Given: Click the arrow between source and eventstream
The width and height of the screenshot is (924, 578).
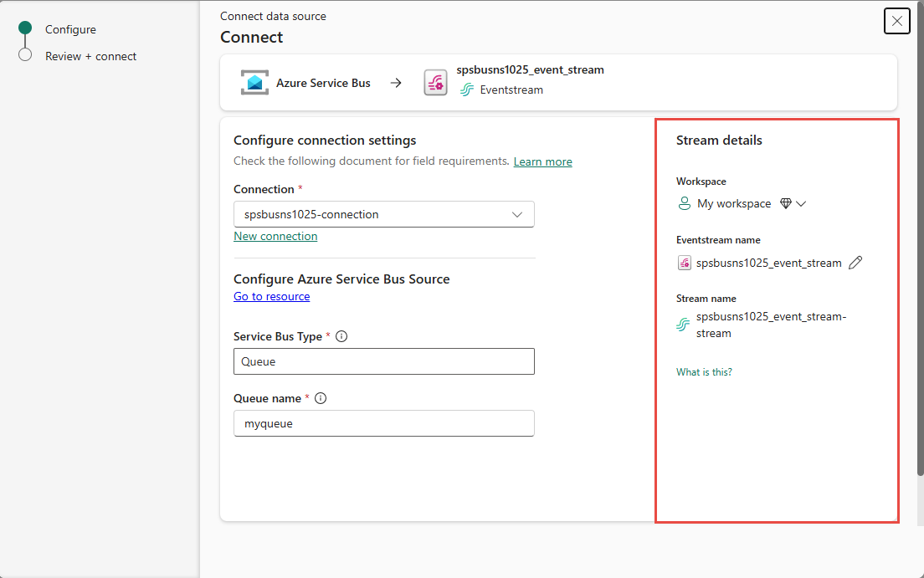Looking at the screenshot, I should [396, 83].
